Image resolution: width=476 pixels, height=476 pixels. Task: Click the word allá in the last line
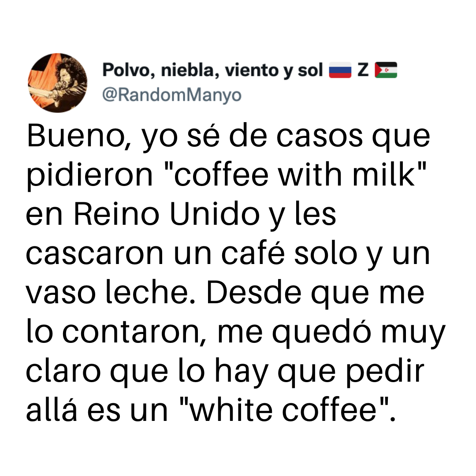point(52,409)
